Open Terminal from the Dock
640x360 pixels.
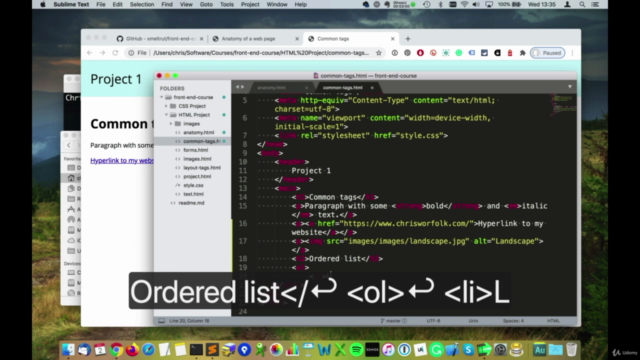click(x=196, y=350)
